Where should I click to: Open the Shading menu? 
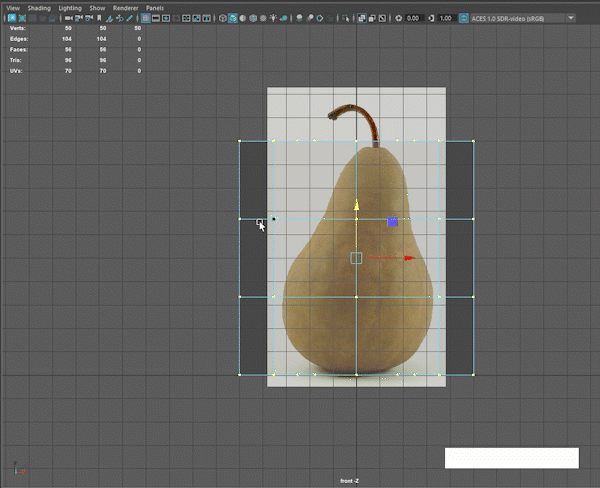click(39, 8)
